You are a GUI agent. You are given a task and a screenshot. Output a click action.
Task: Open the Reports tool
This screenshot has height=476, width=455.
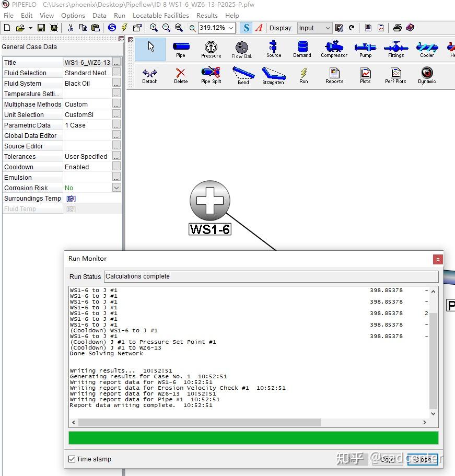[x=334, y=75]
